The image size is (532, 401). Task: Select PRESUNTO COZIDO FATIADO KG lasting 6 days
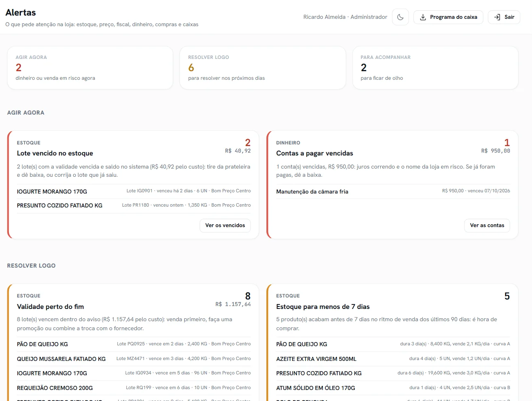tap(393, 373)
